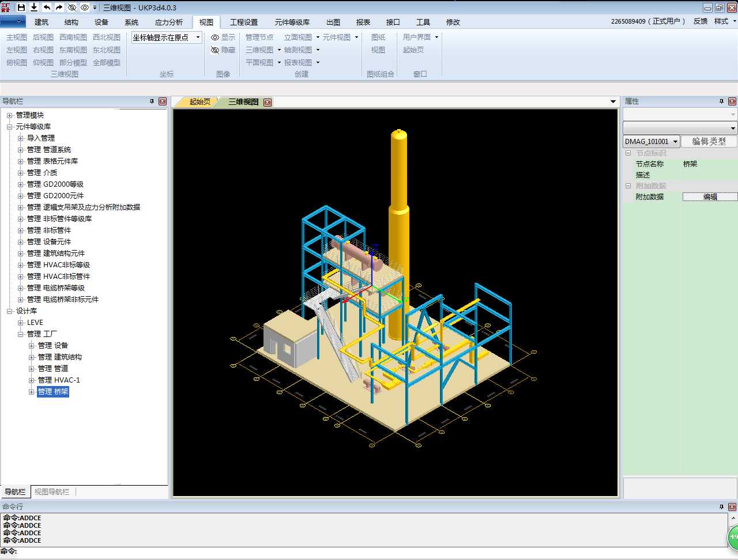Open the 坐标轴显示在原点 dropdown
Viewport: 738px width, 560px height.
pos(167,37)
